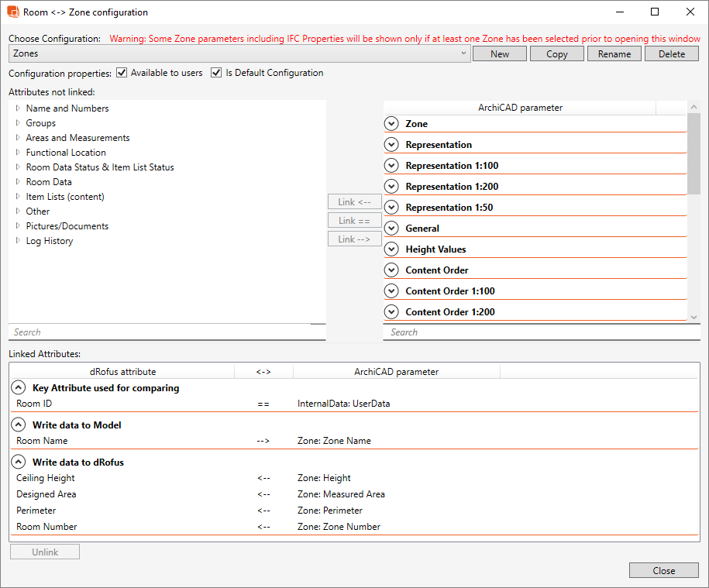Expand the Name and Numbers tree node
The height and width of the screenshot is (588, 709).
click(18, 108)
